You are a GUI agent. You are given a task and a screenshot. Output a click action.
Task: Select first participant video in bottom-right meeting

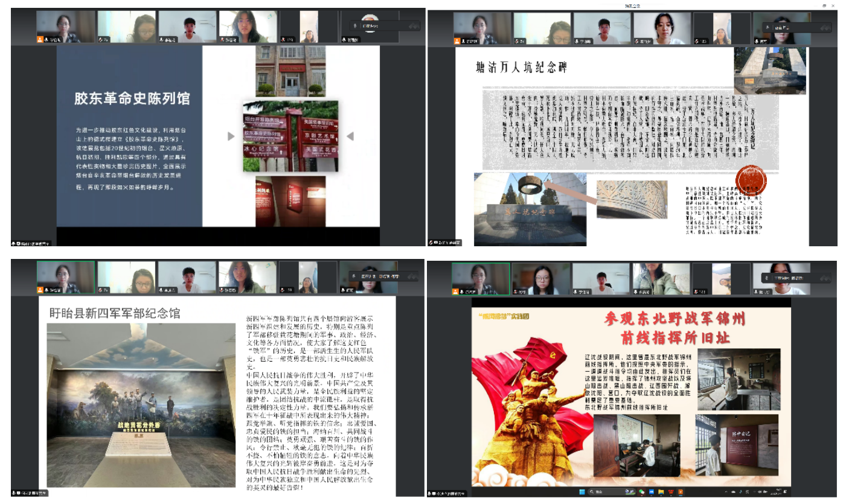click(x=480, y=279)
